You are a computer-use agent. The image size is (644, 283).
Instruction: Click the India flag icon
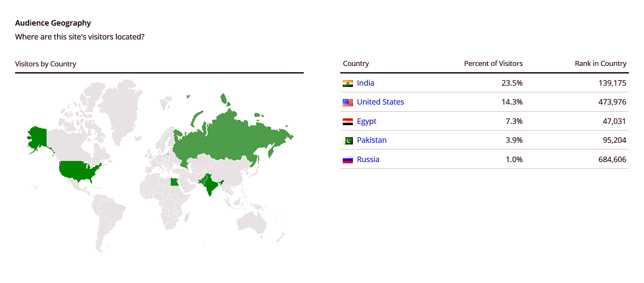tap(347, 83)
